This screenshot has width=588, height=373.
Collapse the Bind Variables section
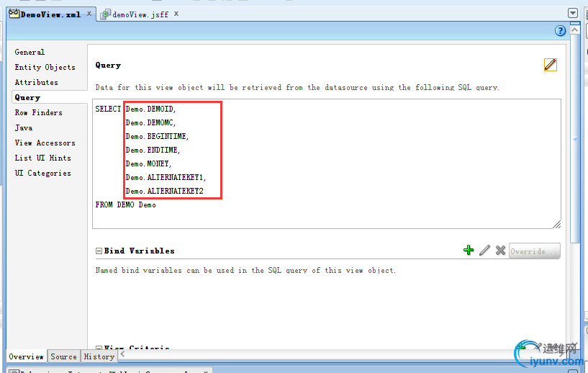click(x=99, y=251)
